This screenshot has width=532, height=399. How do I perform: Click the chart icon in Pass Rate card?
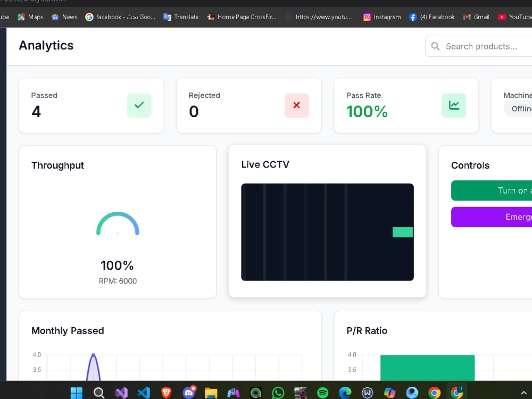click(454, 105)
